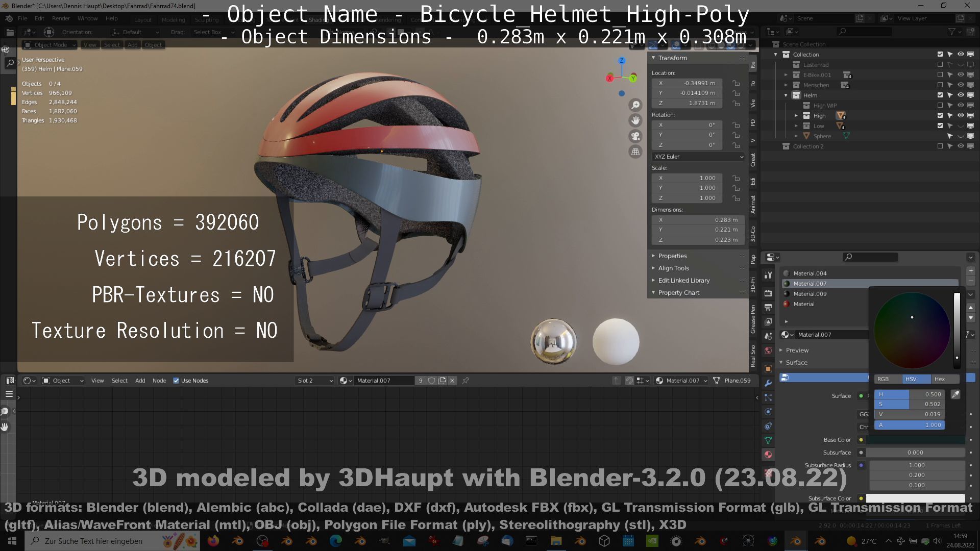Click the eyedropper in color picker

coord(955,394)
